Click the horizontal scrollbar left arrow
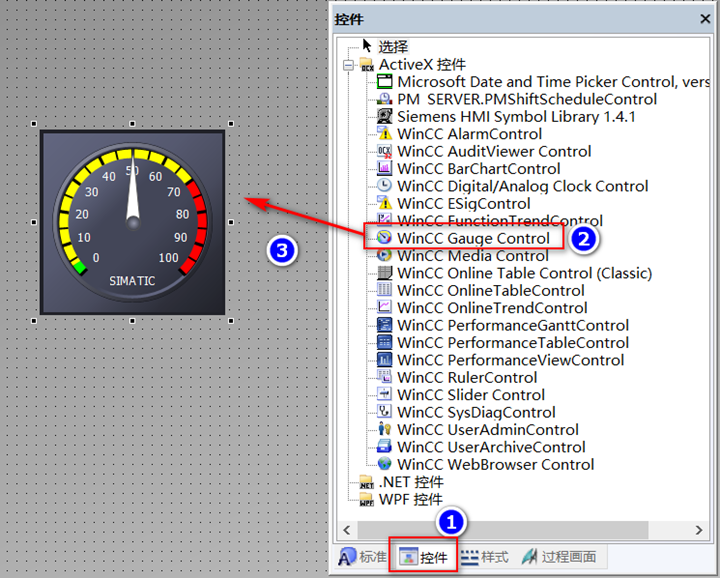Screen dimensions: 720x578 [x=347, y=530]
